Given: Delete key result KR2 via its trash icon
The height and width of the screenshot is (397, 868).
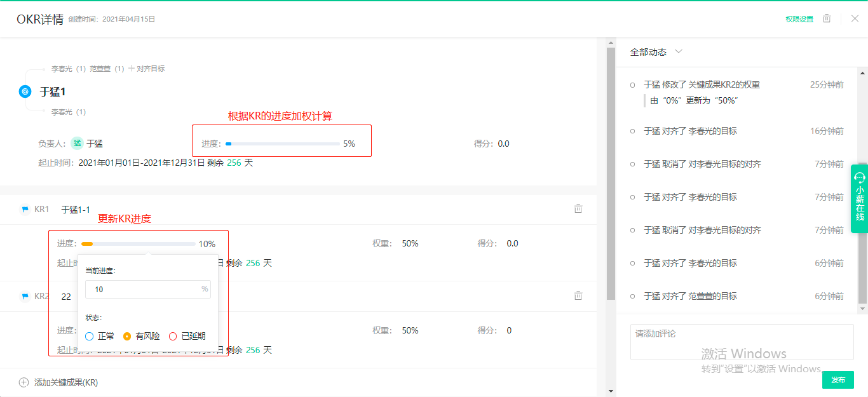Looking at the screenshot, I should pos(578,295).
